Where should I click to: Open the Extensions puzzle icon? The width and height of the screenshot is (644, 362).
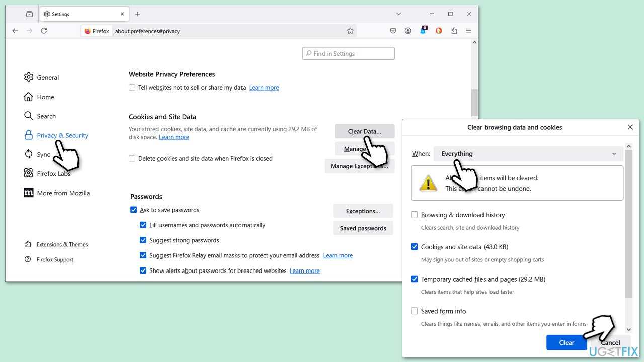(x=454, y=31)
